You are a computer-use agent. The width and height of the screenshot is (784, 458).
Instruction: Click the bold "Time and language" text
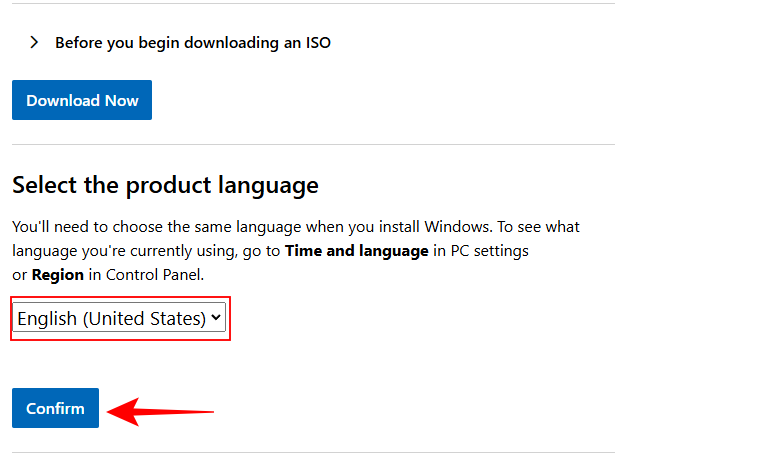(356, 250)
